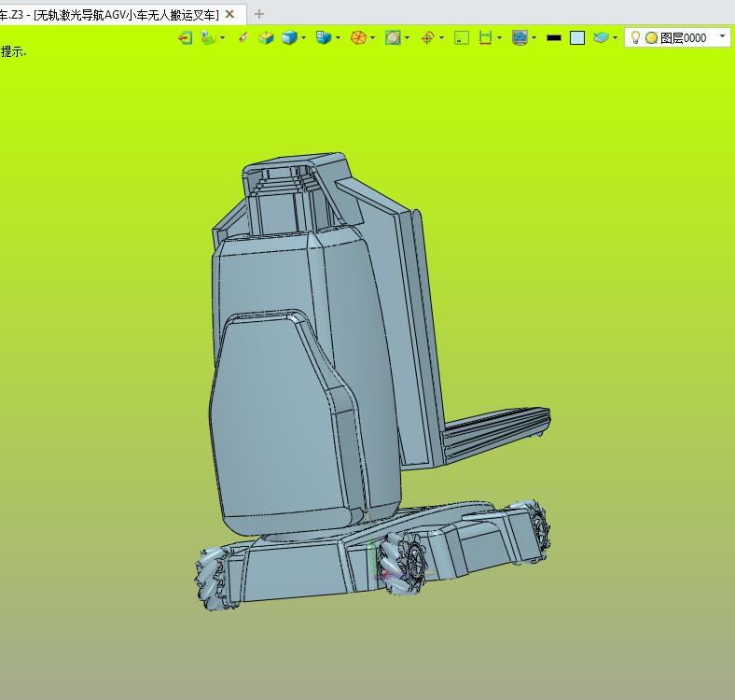Open the monitor display icon dropdown
The image size is (735, 700).
click(x=534, y=37)
